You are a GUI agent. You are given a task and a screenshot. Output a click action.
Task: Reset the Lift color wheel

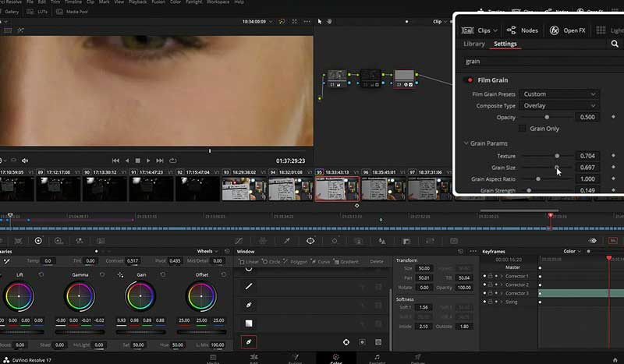coord(41,274)
